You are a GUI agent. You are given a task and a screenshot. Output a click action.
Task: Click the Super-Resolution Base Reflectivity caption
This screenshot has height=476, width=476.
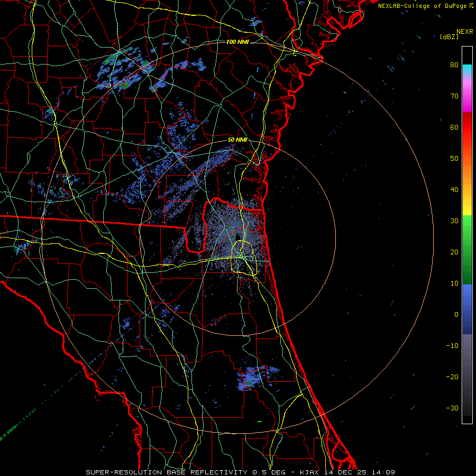[x=241, y=472]
